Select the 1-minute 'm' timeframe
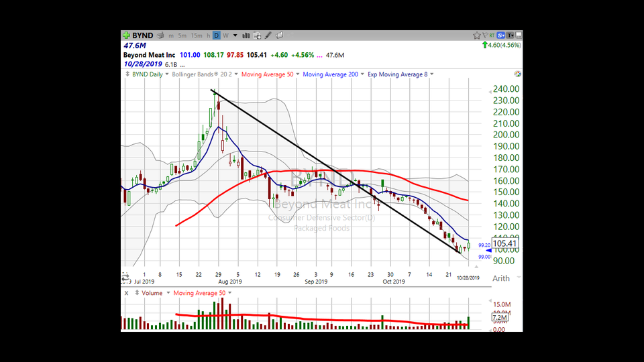The width and height of the screenshot is (644, 362). [x=171, y=36]
